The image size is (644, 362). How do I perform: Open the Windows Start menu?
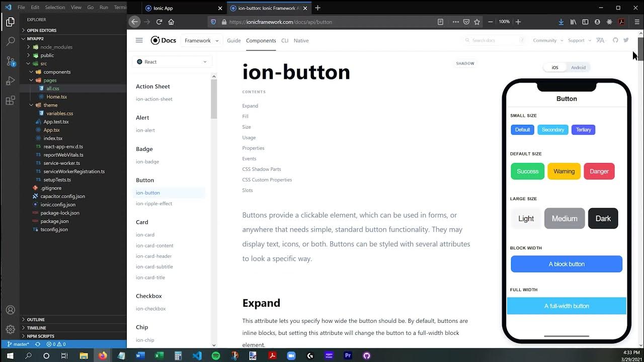tap(10, 355)
